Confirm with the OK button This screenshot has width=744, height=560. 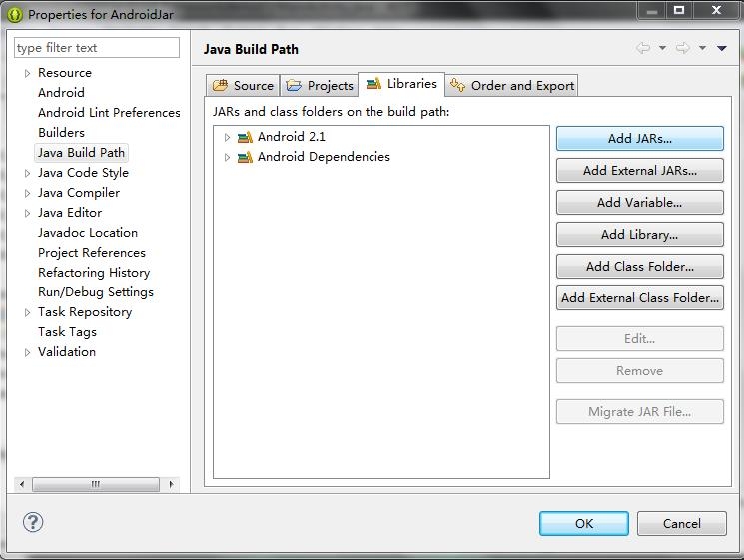click(584, 523)
